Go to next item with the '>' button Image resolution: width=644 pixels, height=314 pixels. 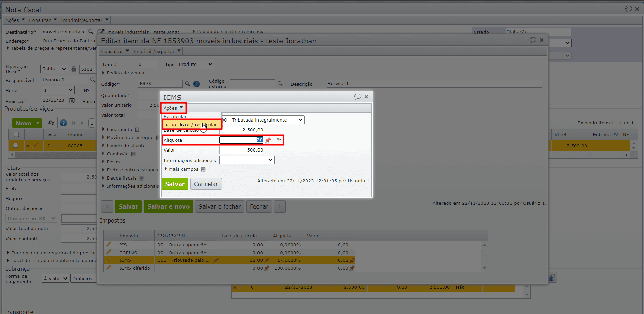click(280, 206)
